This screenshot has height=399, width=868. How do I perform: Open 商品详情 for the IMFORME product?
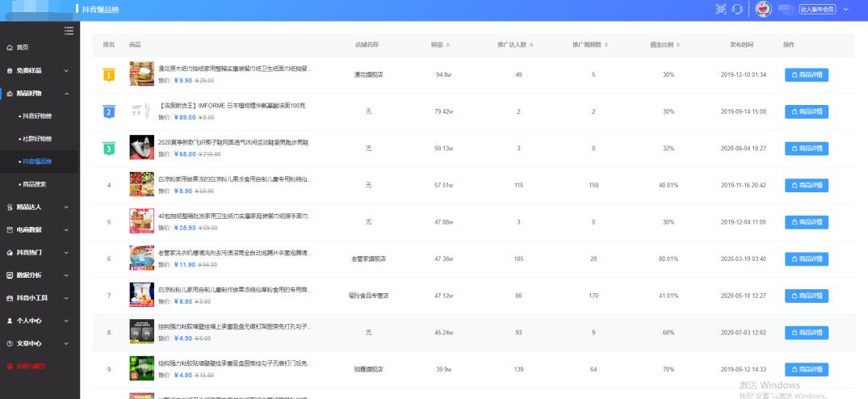point(807,111)
